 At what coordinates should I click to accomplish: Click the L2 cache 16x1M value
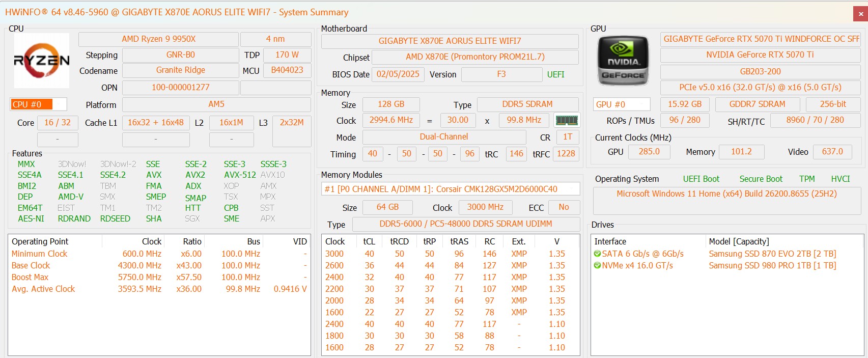pos(231,123)
